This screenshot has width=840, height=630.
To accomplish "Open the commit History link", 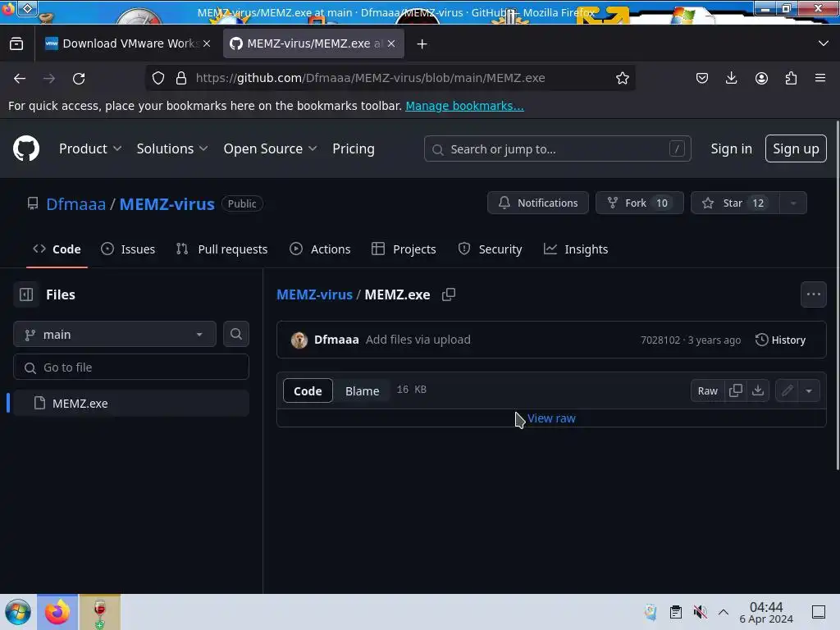I will pos(781,340).
